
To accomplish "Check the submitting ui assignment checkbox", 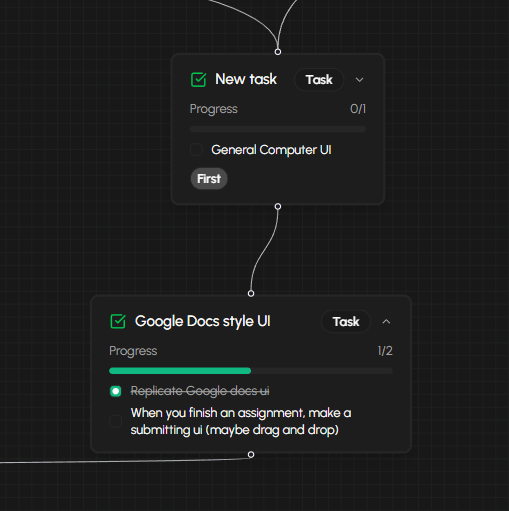I will click(x=116, y=421).
